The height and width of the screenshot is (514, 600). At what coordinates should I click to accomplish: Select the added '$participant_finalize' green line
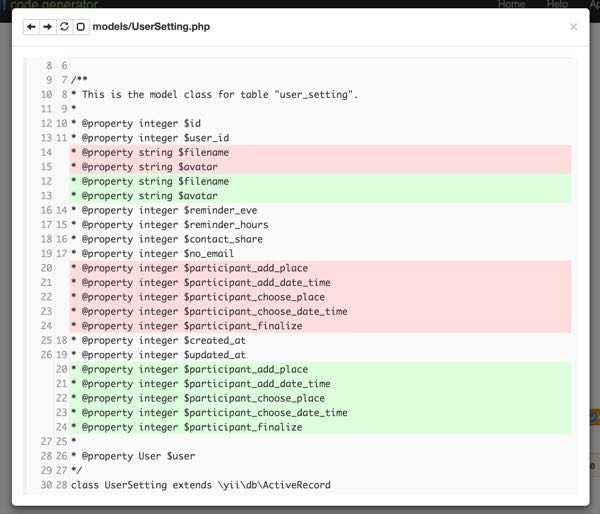point(321,428)
